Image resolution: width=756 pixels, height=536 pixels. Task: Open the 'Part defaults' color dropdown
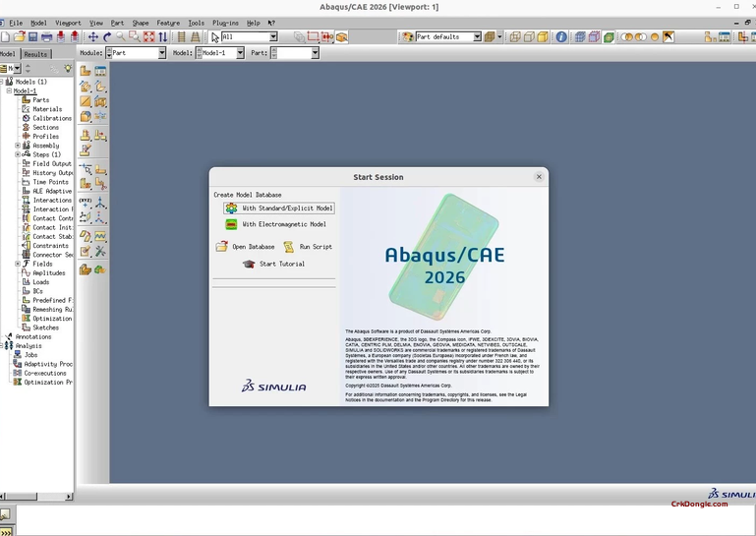[477, 36]
